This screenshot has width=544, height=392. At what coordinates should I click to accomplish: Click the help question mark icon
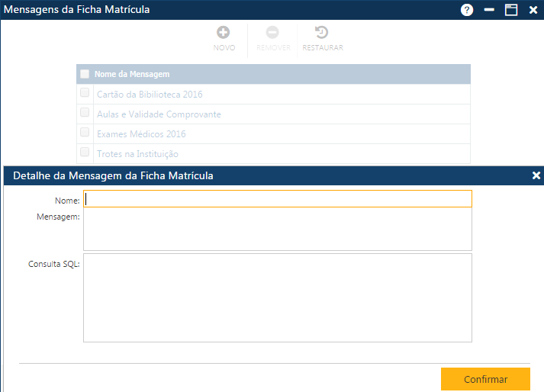[x=467, y=10]
